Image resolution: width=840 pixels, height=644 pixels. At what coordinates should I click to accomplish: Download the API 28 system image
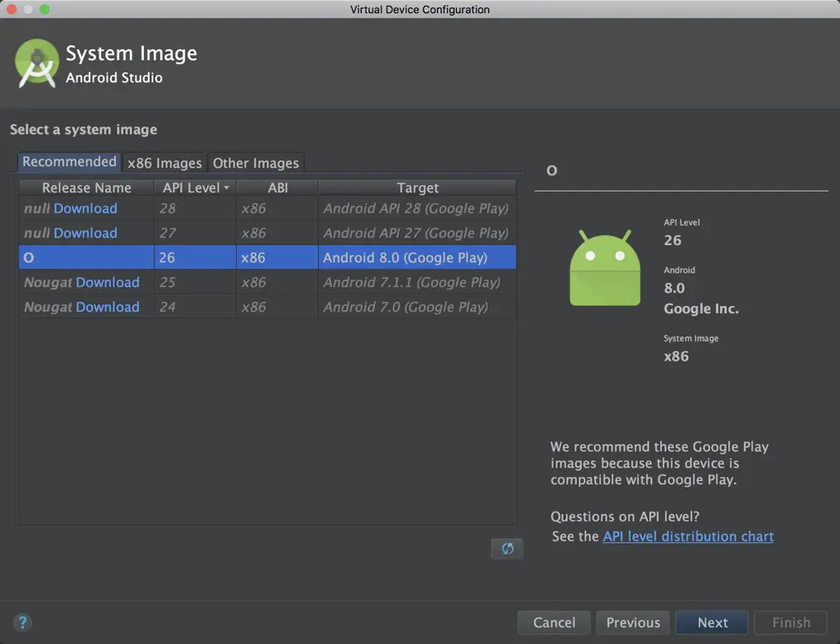pyautogui.click(x=85, y=209)
